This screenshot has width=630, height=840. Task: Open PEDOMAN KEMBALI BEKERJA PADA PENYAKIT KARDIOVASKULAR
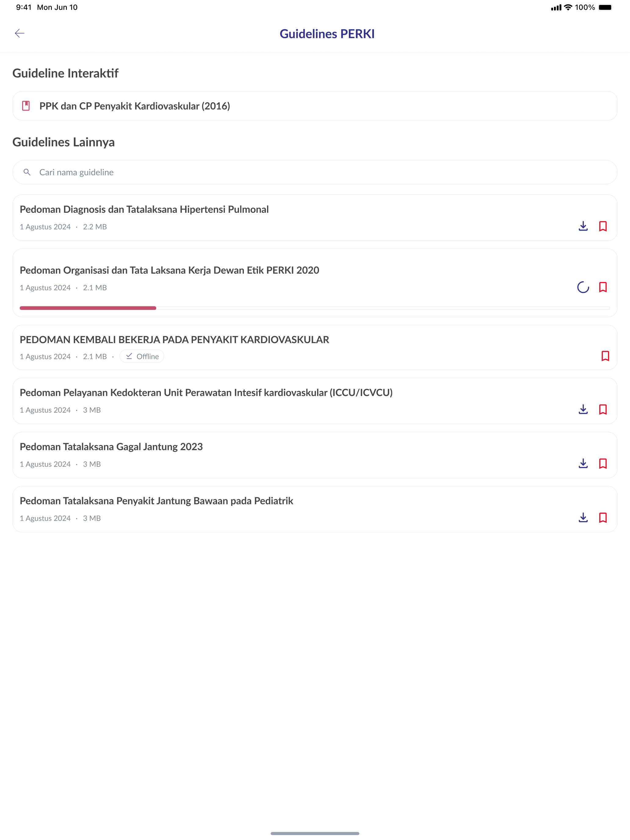(x=174, y=339)
